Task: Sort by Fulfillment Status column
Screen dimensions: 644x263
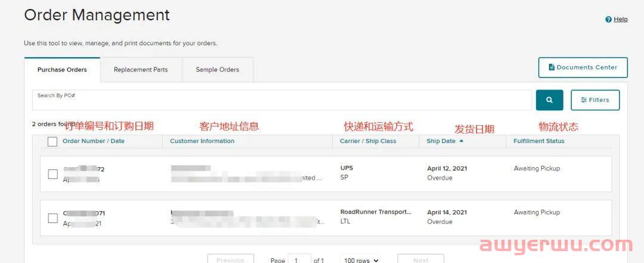Action: (x=539, y=141)
